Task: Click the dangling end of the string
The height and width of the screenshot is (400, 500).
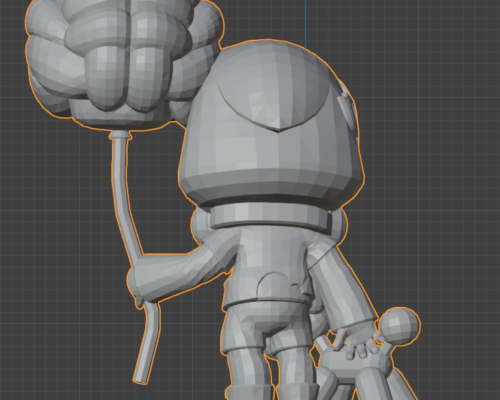Action: click(x=148, y=343)
